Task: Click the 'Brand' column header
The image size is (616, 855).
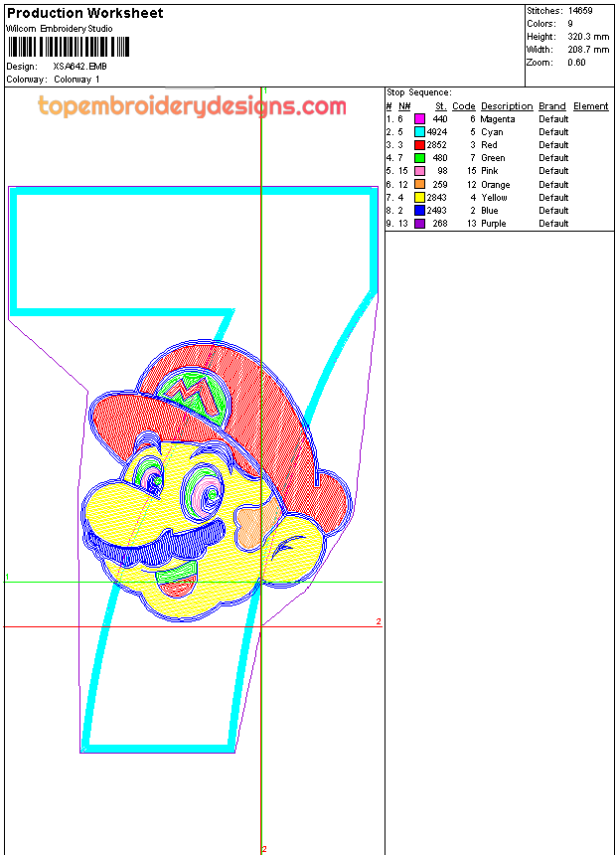Action: coord(552,106)
